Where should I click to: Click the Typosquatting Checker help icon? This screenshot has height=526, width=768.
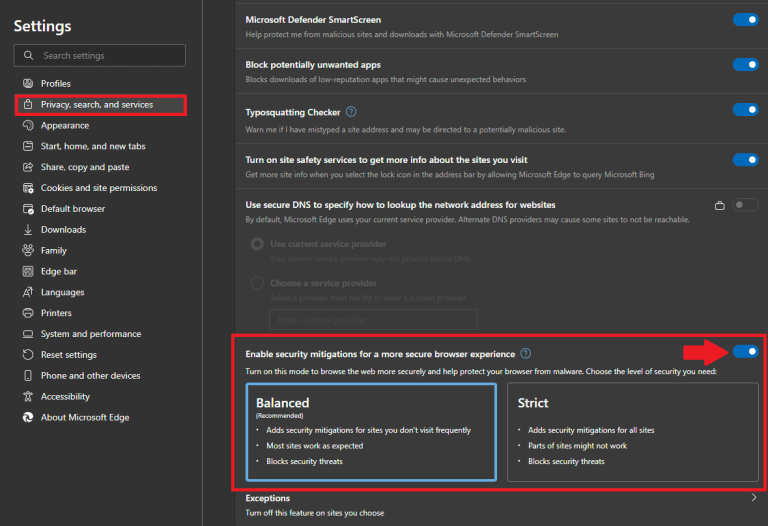(351, 112)
